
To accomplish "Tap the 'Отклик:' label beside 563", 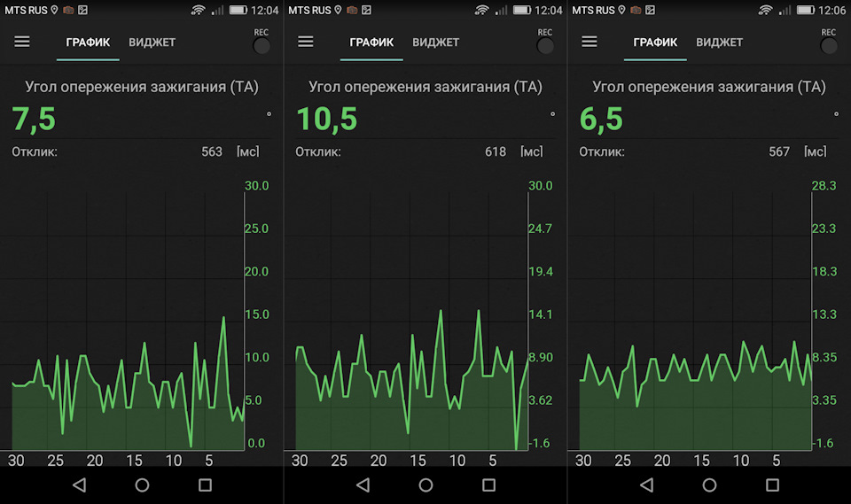I will (35, 151).
